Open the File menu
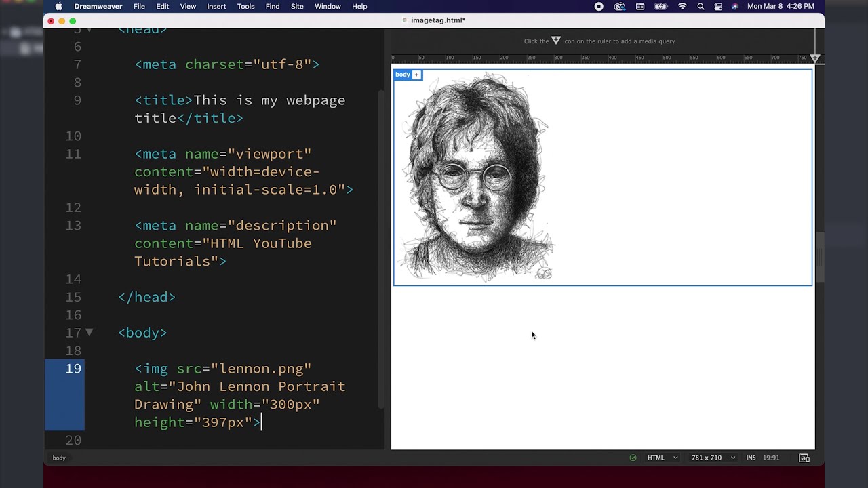The width and height of the screenshot is (868, 488). [x=139, y=6]
